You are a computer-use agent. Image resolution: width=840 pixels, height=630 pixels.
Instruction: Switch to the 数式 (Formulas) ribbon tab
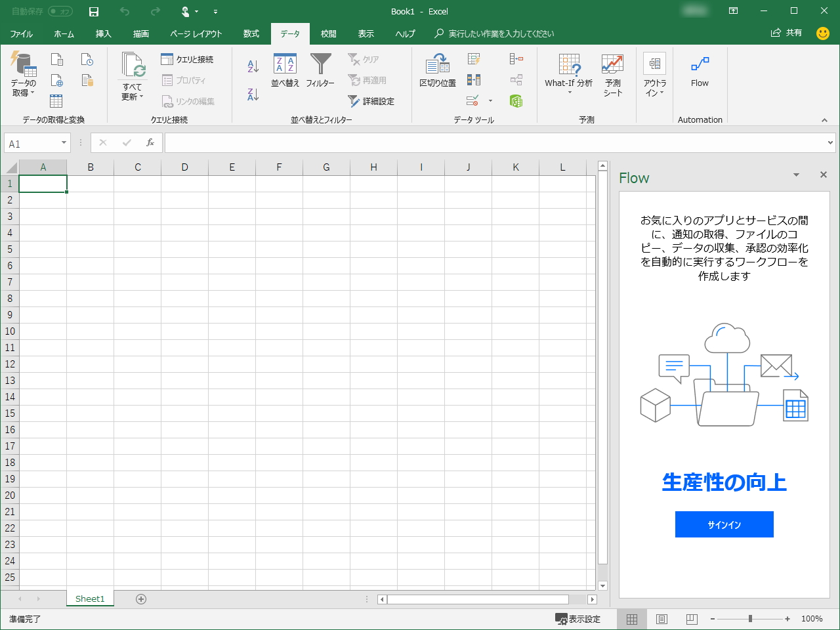click(x=250, y=33)
